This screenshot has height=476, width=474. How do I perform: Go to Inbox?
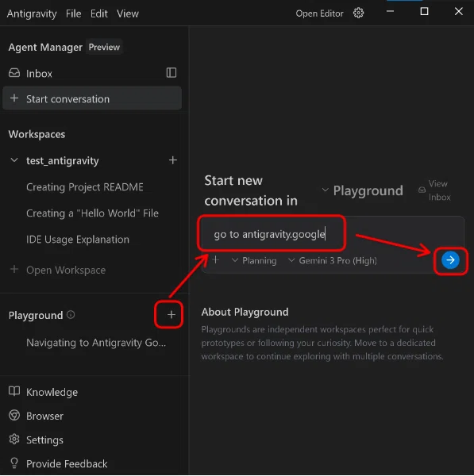tap(39, 74)
